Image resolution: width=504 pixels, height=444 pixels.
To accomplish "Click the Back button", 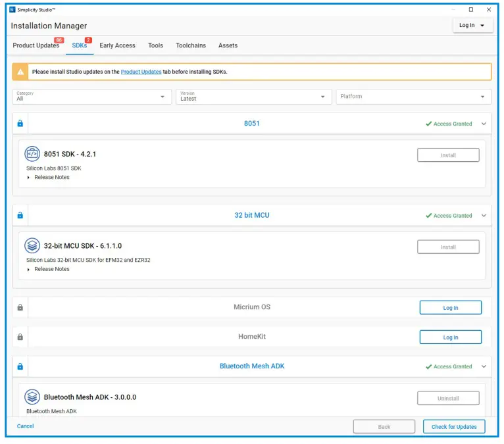I will pos(384,427).
